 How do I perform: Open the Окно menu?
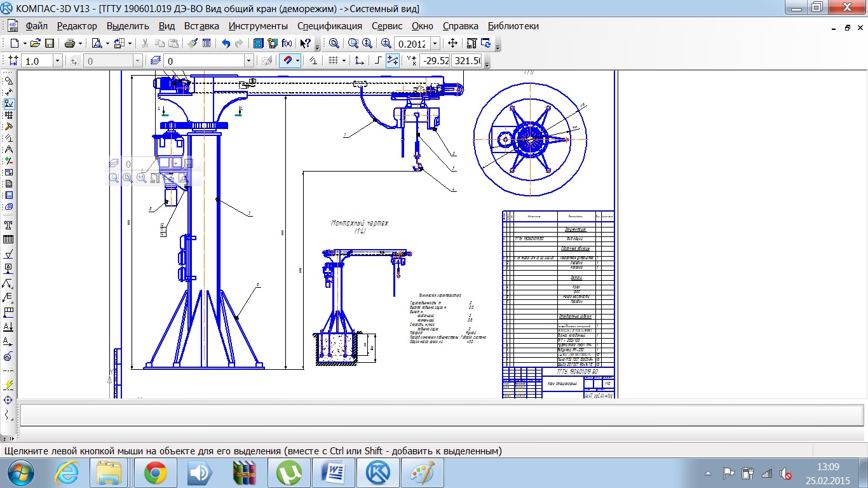tap(422, 26)
